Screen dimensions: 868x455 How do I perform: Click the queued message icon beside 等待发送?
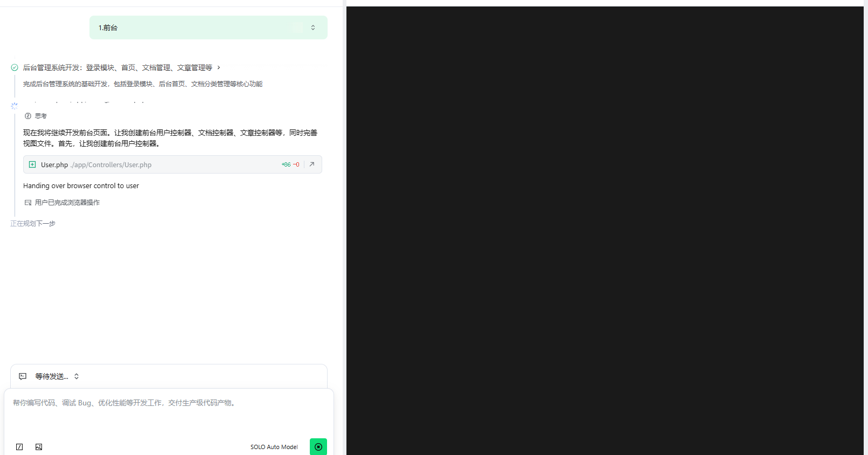point(23,376)
